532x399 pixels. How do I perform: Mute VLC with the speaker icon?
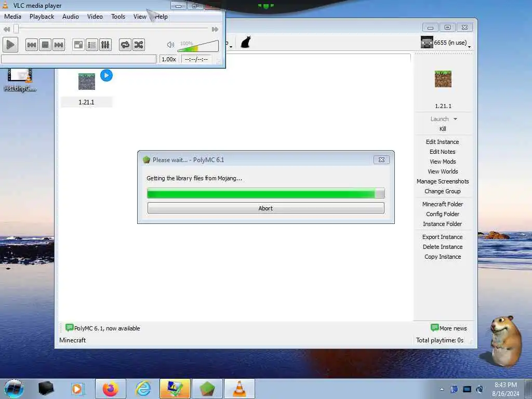pos(170,45)
